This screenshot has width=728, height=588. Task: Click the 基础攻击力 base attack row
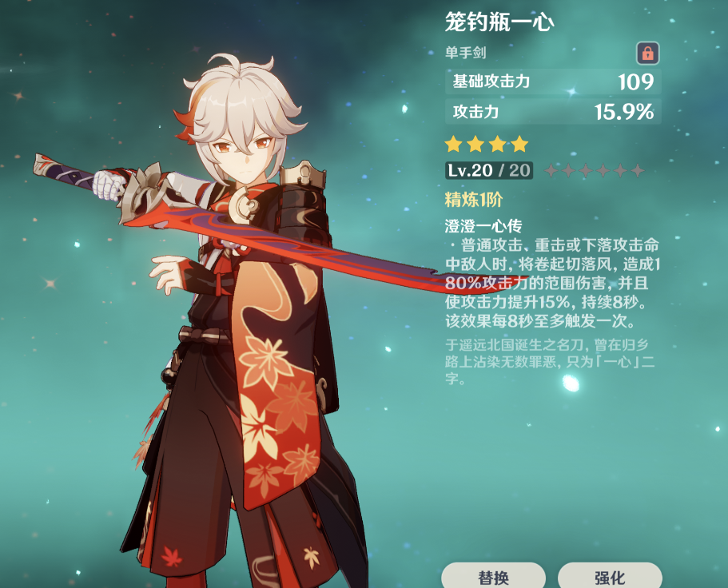[x=553, y=81]
